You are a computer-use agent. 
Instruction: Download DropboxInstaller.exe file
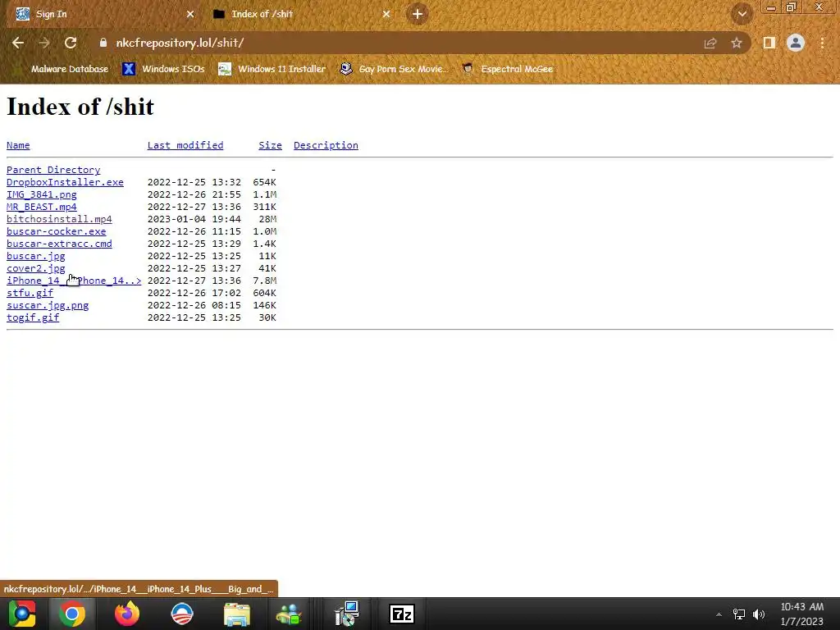coord(65,182)
